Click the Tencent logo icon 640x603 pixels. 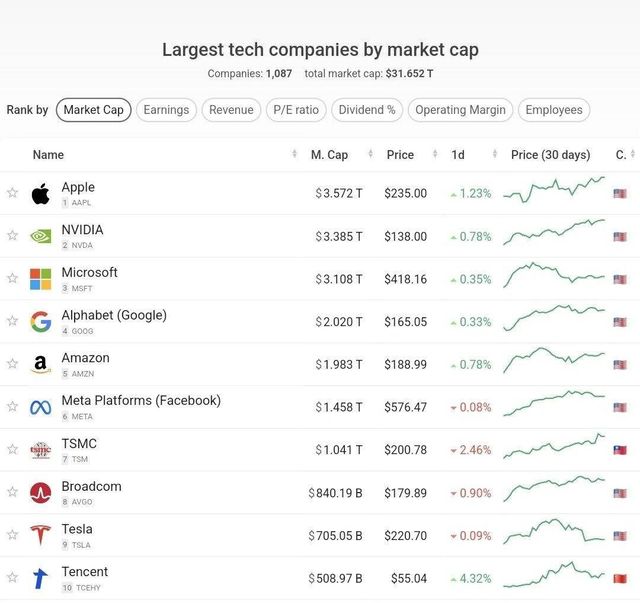(40, 578)
